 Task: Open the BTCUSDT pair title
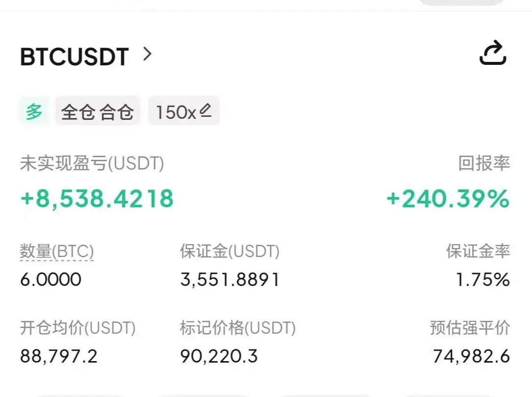(x=75, y=57)
